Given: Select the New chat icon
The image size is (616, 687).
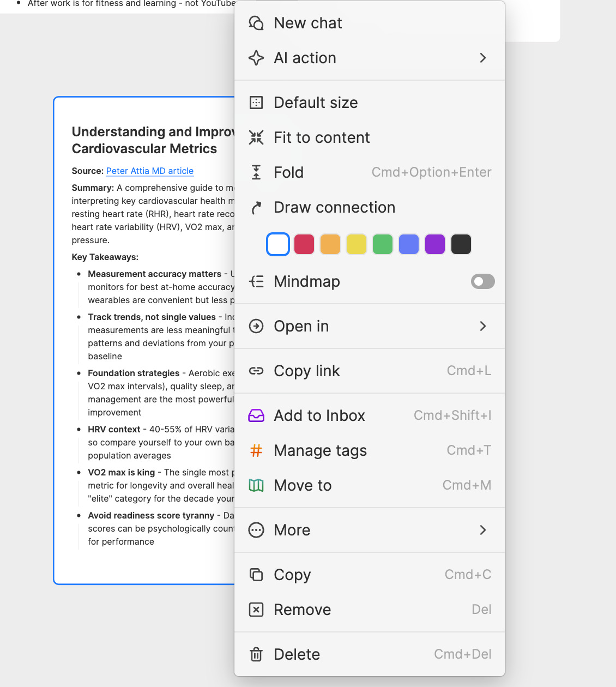Looking at the screenshot, I should (x=256, y=23).
